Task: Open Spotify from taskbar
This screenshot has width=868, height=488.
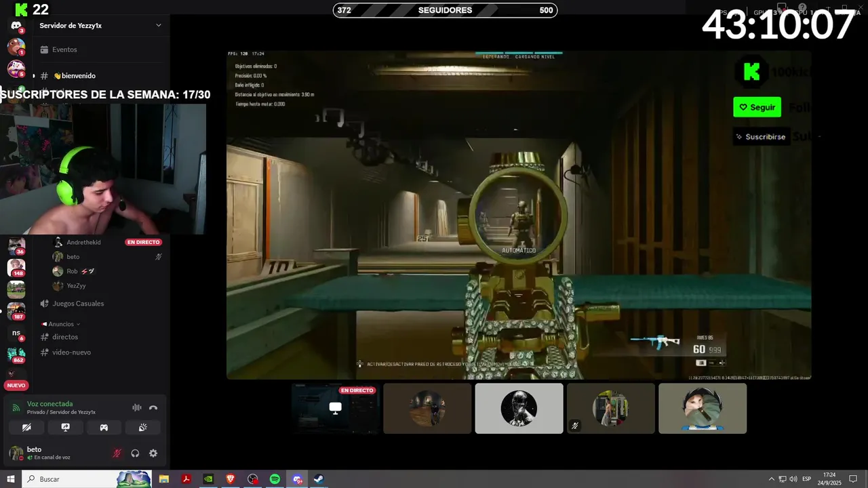Action: pos(275,479)
